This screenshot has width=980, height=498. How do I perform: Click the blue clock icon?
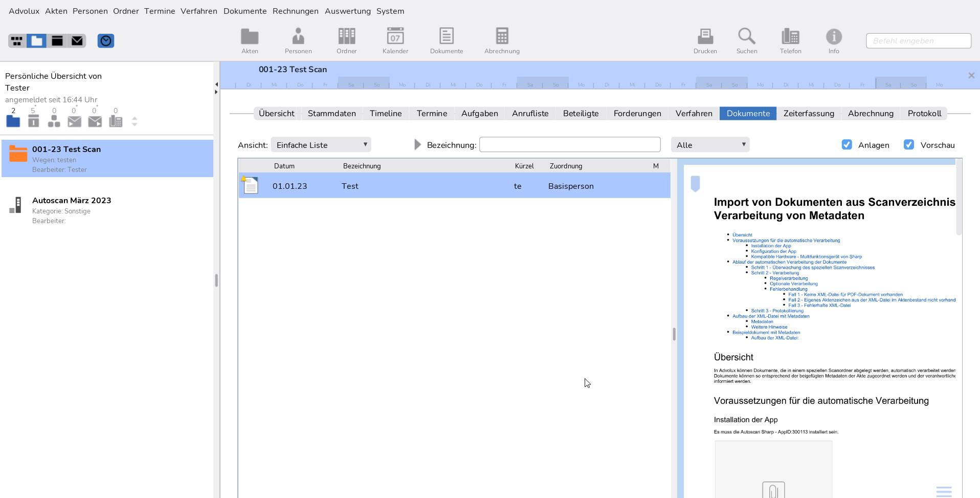point(106,41)
